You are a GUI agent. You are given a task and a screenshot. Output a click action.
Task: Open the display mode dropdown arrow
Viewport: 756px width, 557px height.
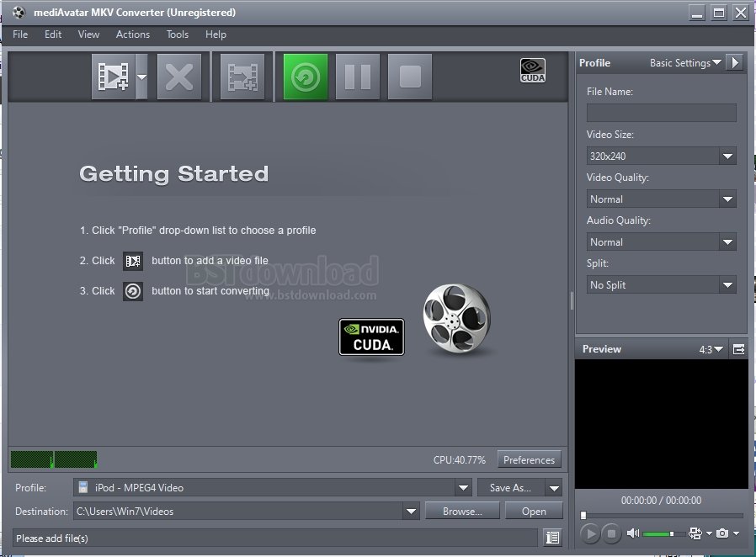709,533
